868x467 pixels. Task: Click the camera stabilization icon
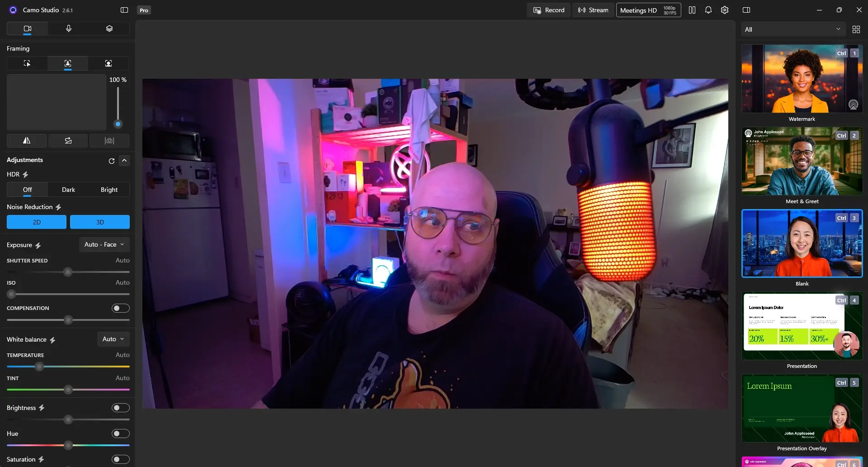pyautogui.click(x=109, y=141)
